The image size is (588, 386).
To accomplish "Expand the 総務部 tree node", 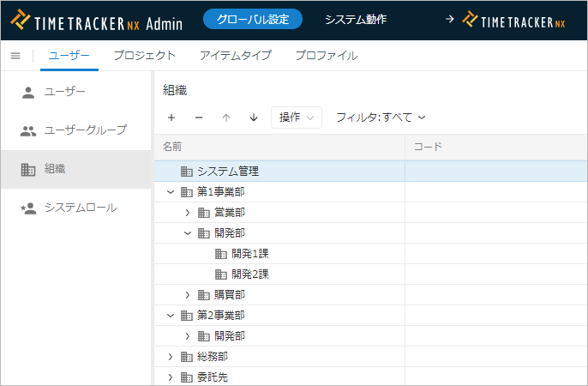I will click(171, 357).
